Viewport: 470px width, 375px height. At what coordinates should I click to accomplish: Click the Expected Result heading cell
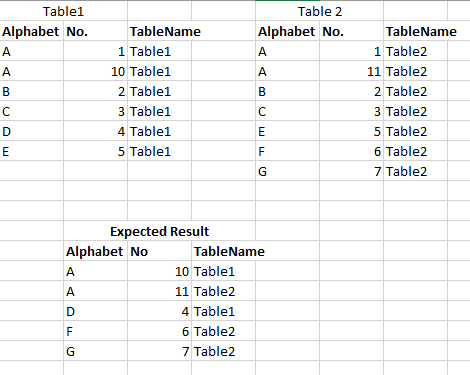coord(159,231)
